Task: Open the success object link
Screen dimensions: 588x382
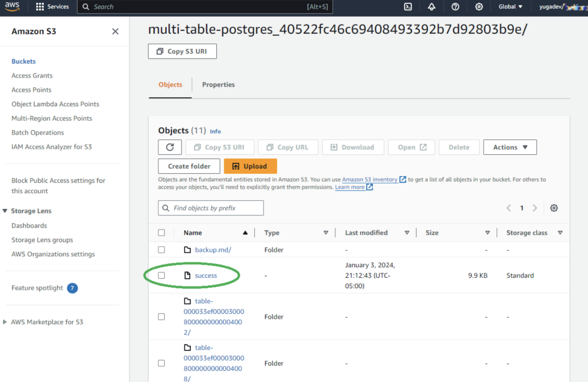Action: 206,275
